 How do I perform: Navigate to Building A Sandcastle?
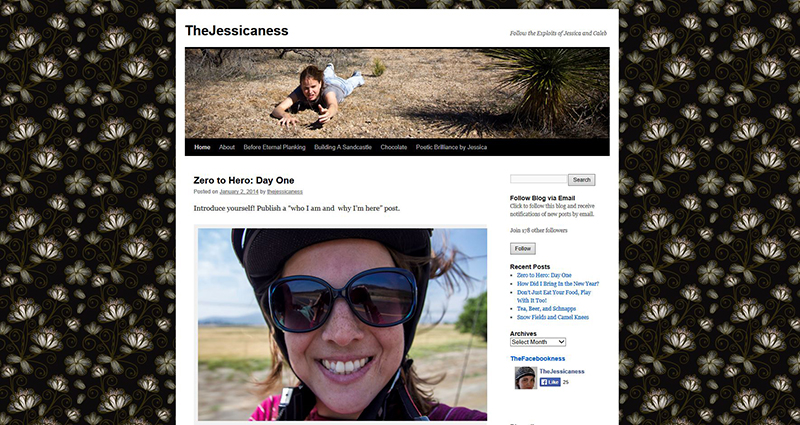click(343, 147)
